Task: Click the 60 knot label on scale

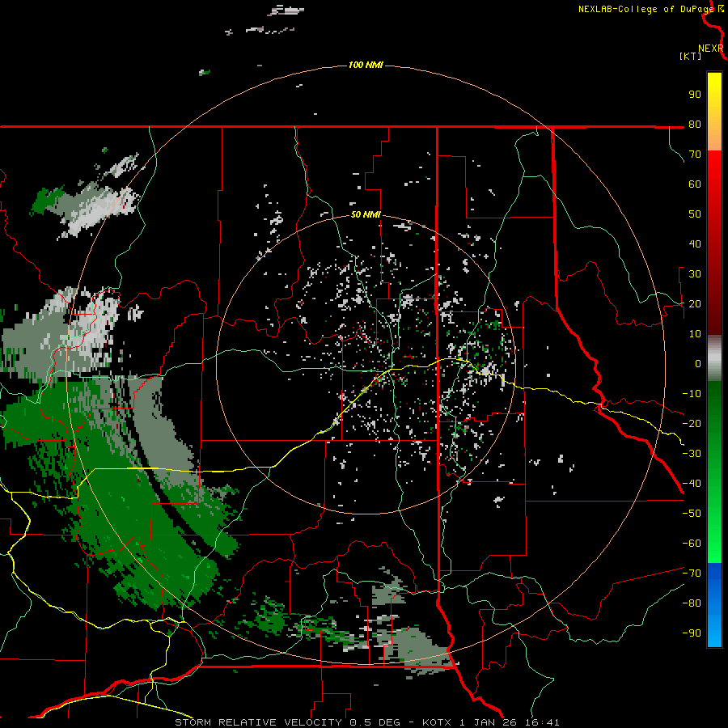Action: point(695,184)
